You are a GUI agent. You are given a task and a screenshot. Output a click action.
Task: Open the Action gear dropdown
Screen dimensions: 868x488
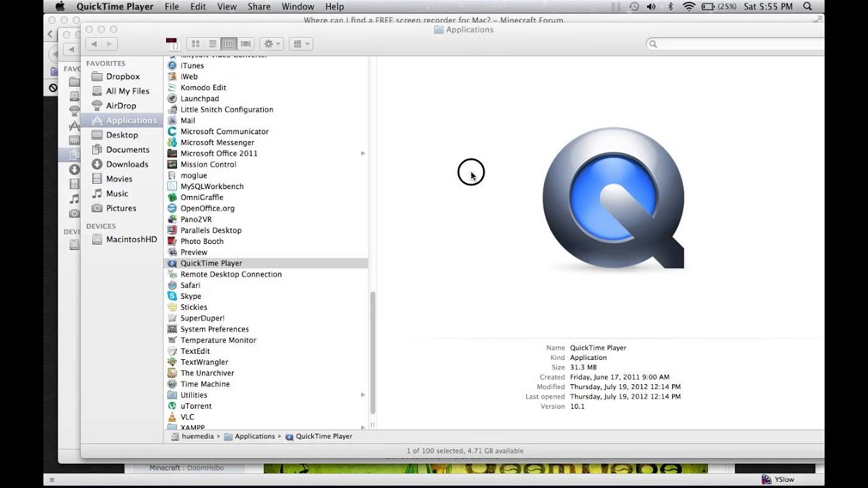[x=271, y=44]
